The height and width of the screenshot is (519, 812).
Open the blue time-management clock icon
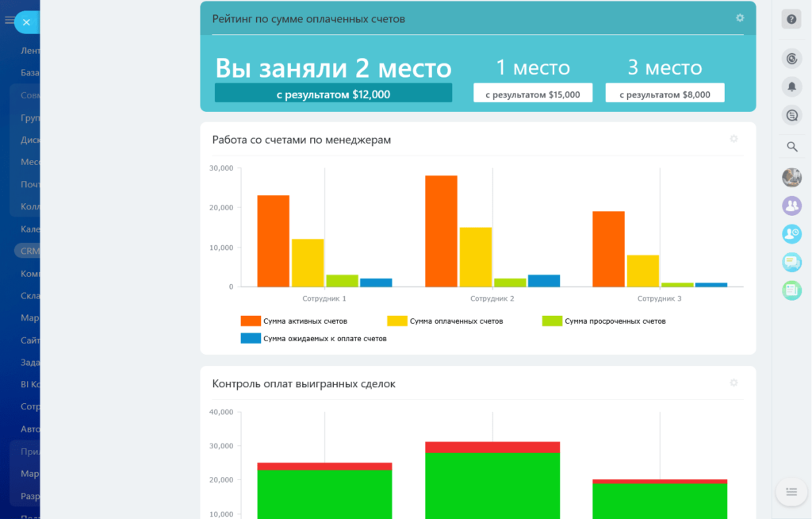coord(791,234)
